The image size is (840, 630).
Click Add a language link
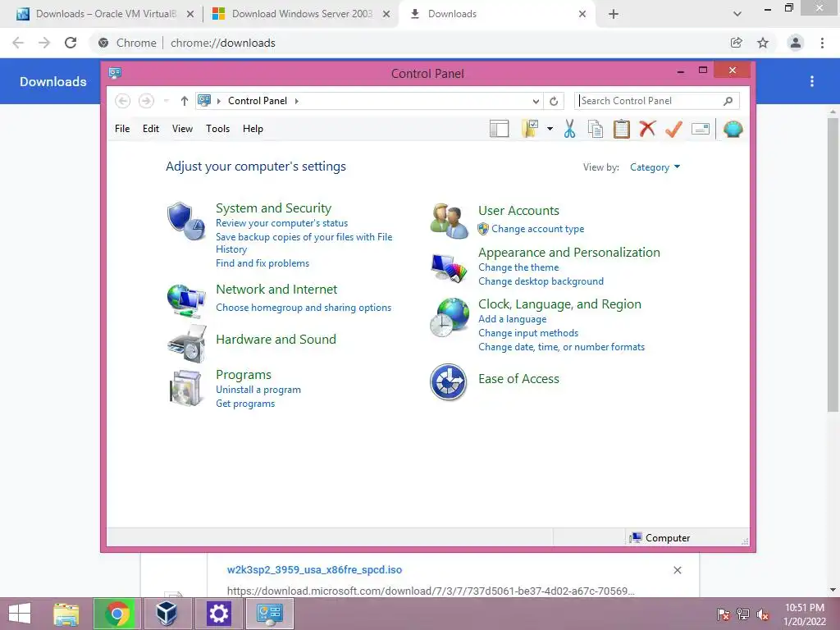tap(512, 319)
